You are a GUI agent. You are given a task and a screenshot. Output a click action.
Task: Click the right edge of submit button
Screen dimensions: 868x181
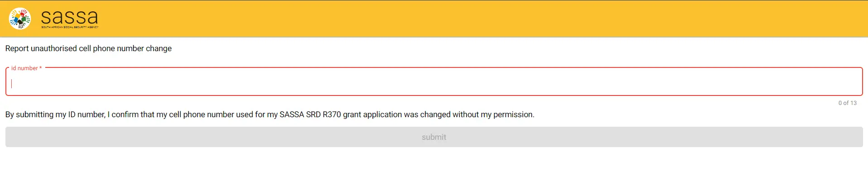click(858, 137)
